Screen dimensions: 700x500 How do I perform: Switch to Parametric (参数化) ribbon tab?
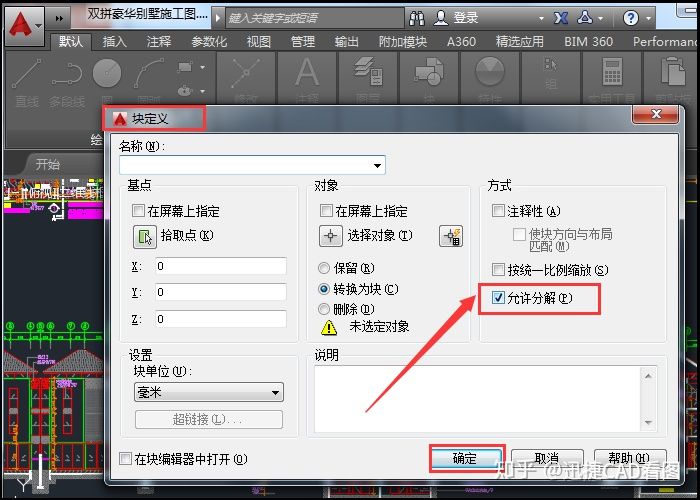[209, 42]
